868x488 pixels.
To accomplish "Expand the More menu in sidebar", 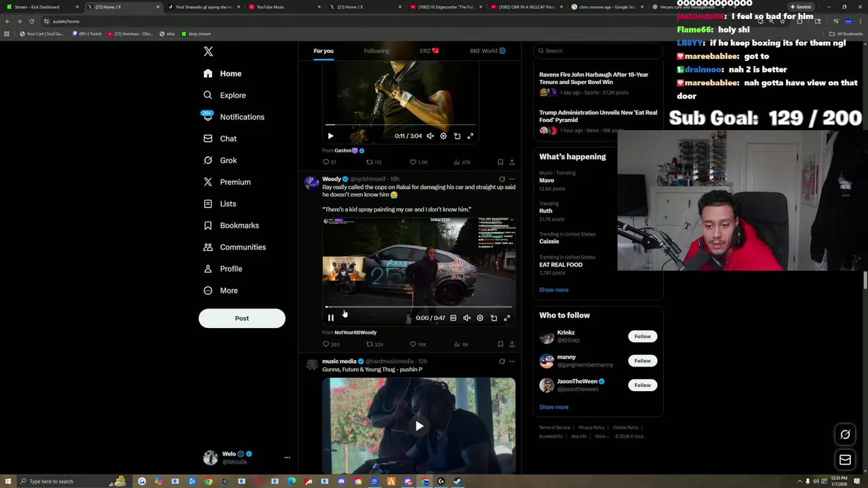I will 221,291.
